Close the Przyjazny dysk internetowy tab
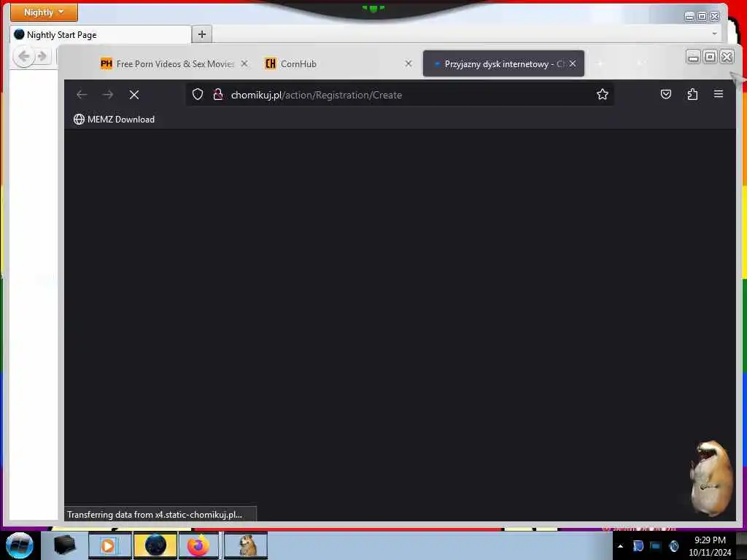747x560 pixels. [573, 63]
